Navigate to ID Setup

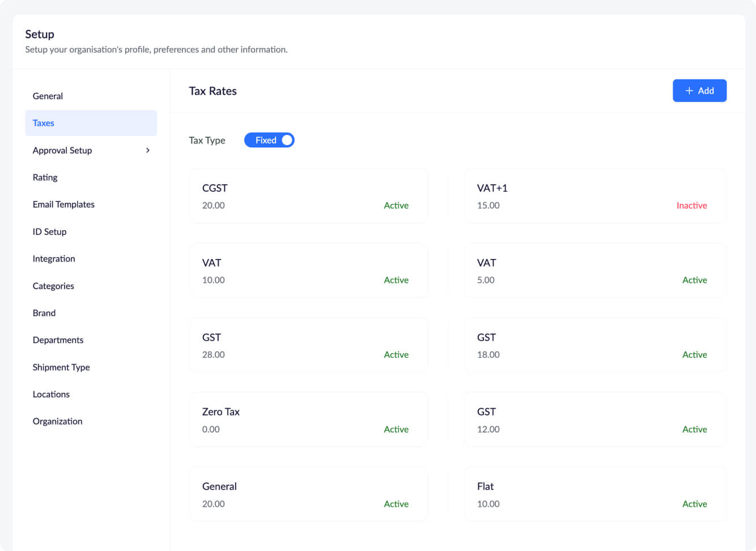point(49,232)
